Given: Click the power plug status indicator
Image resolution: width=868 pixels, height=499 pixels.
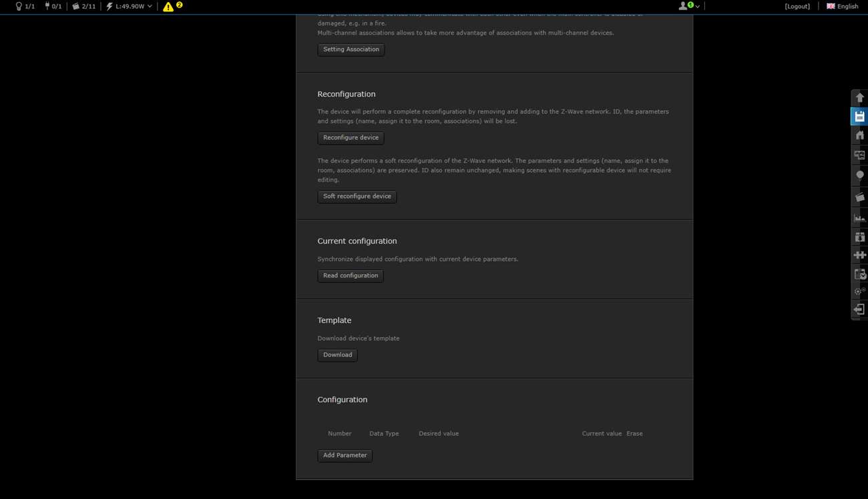Looking at the screenshot, I should pyautogui.click(x=53, y=7).
